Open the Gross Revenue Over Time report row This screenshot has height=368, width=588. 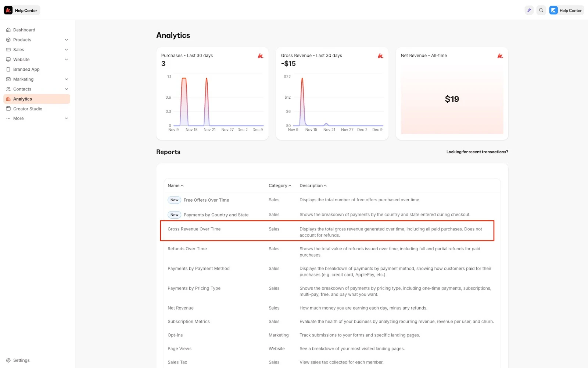click(194, 229)
